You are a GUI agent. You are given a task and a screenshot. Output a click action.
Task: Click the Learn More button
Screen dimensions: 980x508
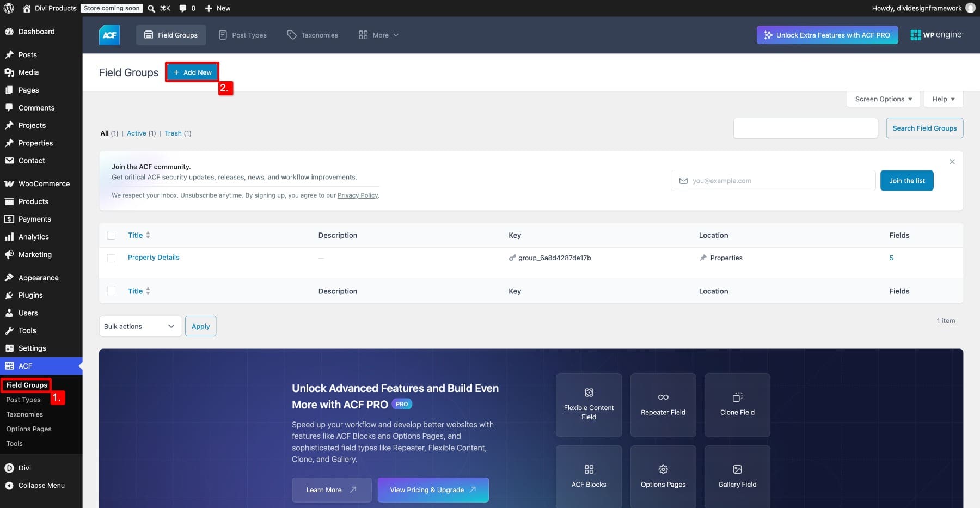coord(331,490)
